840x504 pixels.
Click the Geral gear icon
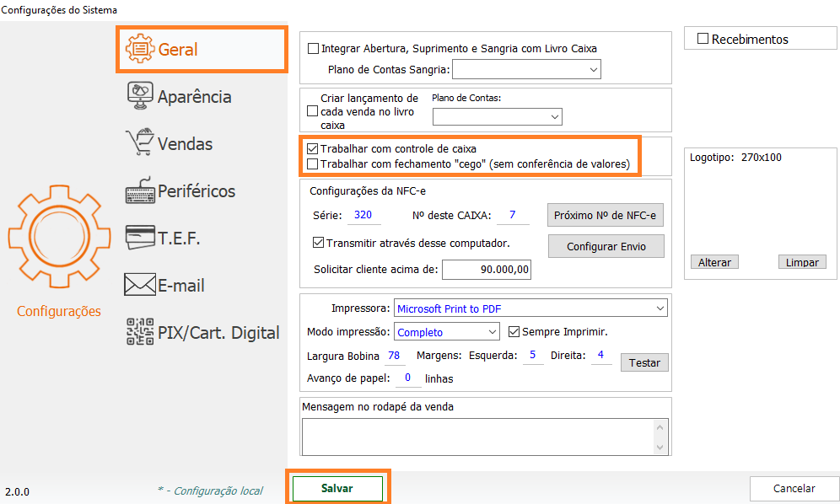pyautogui.click(x=140, y=49)
